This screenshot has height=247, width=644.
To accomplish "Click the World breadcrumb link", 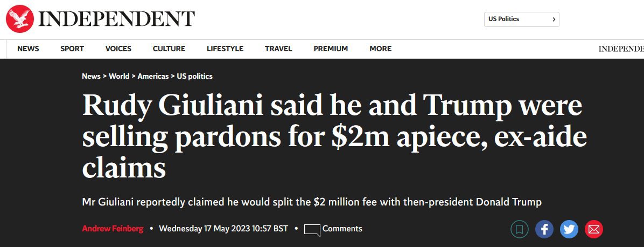I will tap(119, 76).
